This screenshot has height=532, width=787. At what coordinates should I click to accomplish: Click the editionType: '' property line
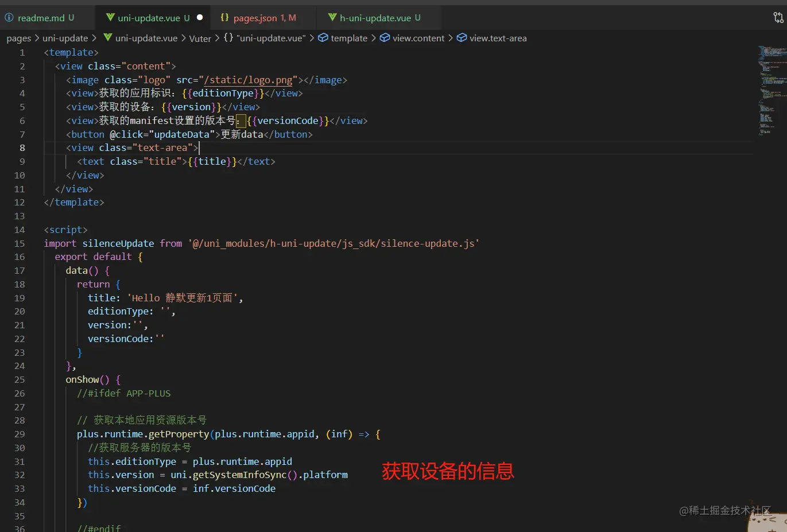pyautogui.click(x=131, y=311)
